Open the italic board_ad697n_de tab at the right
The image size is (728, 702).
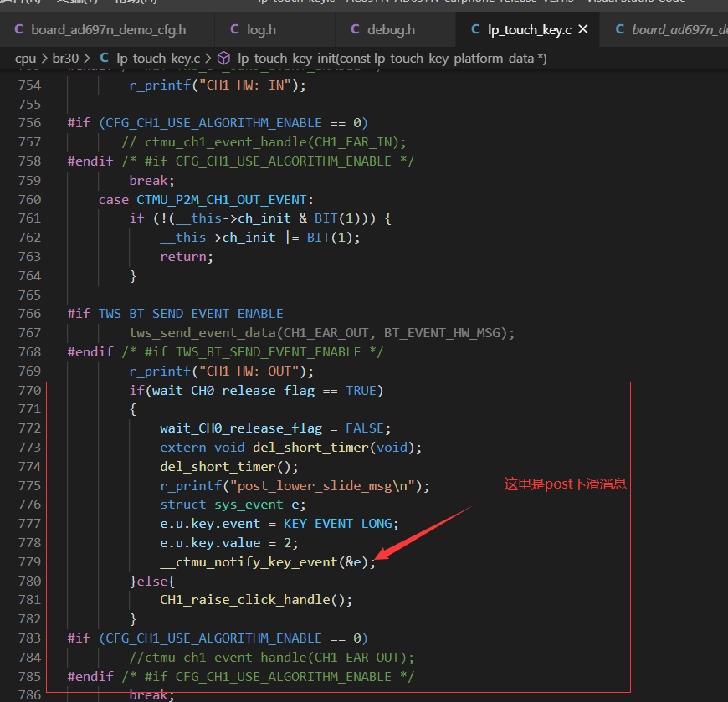click(x=664, y=30)
